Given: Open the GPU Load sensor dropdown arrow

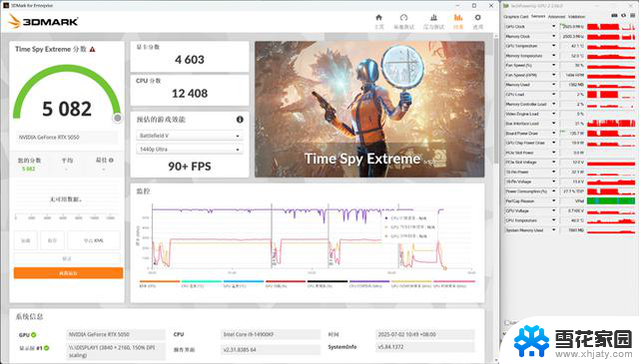Looking at the screenshot, I should click(x=553, y=95).
